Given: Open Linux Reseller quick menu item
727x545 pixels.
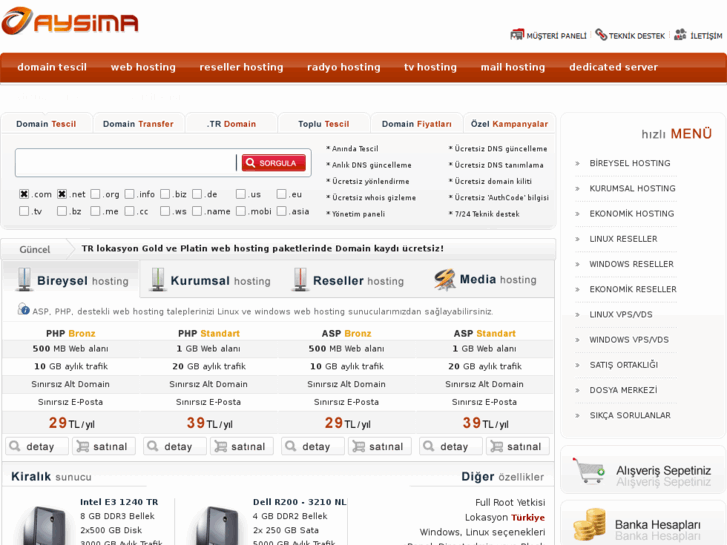Looking at the screenshot, I should (623, 239).
